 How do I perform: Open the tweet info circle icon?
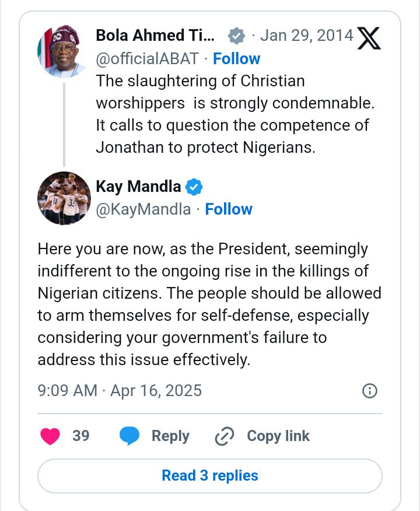(370, 391)
